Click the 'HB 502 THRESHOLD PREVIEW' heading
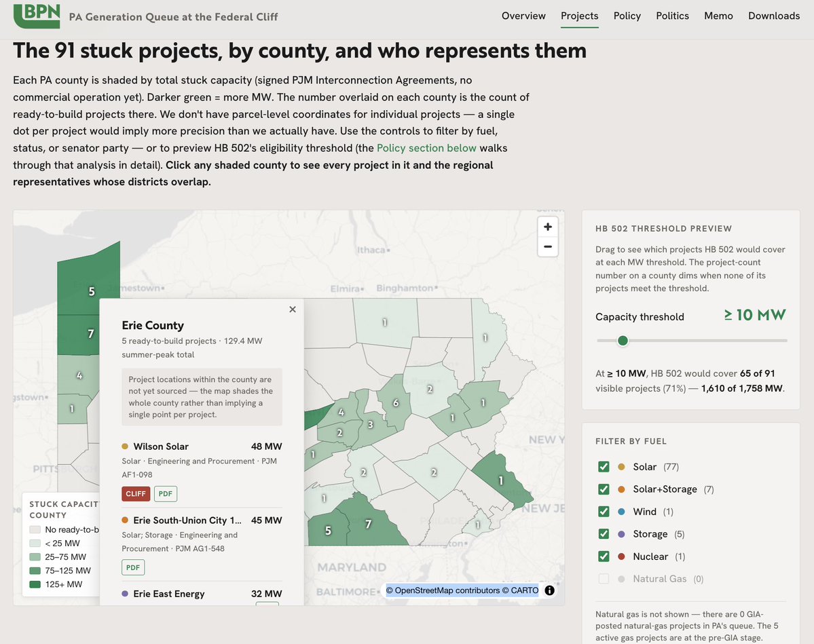Image resolution: width=814 pixels, height=644 pixels. pyautogui.click(x=663, y=228)
